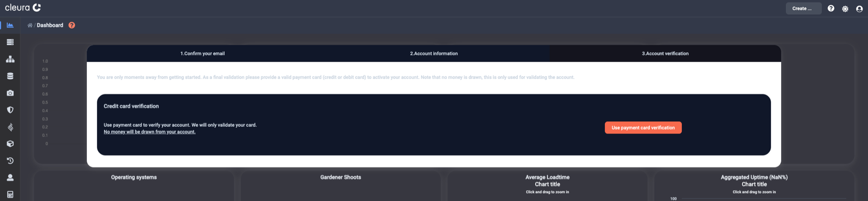The height and width of the screenshot is (201, 868).
Task: Open the camera snapshots sidebar icon
Action: [x=10, y=93]
